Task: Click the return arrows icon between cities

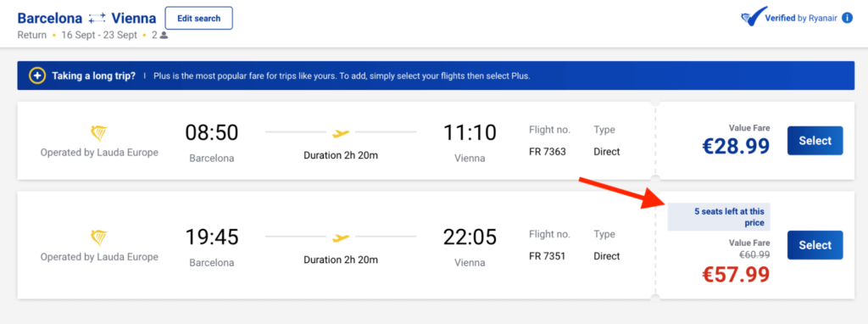Action: 97,19
